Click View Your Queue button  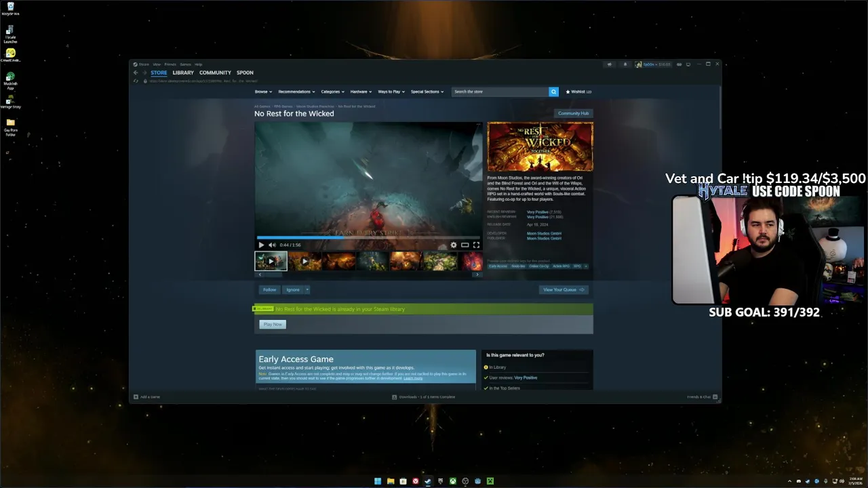tap(564, 289)
